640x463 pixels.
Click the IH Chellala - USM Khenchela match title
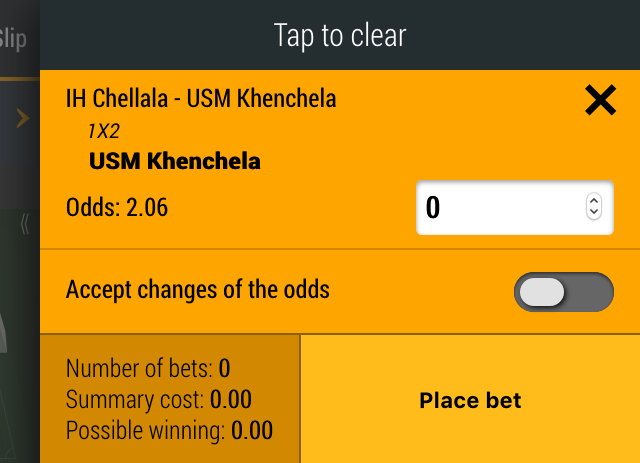[x=201, y=98]
